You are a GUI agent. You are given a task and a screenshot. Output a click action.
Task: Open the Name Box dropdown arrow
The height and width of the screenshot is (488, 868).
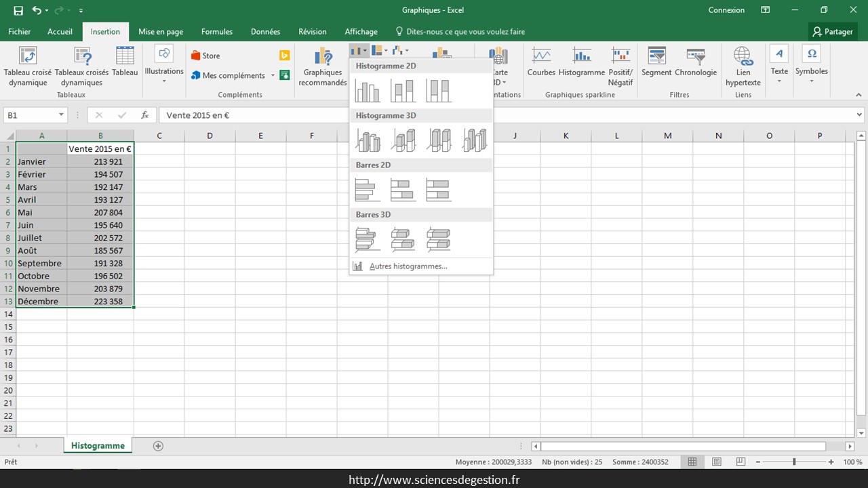coord(61,115)
